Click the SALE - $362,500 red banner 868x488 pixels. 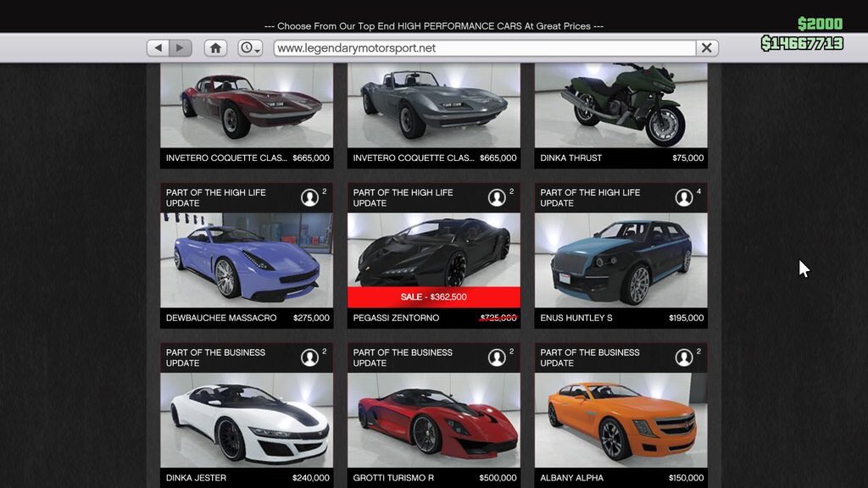pyautogui.click(x=434, y=297)
